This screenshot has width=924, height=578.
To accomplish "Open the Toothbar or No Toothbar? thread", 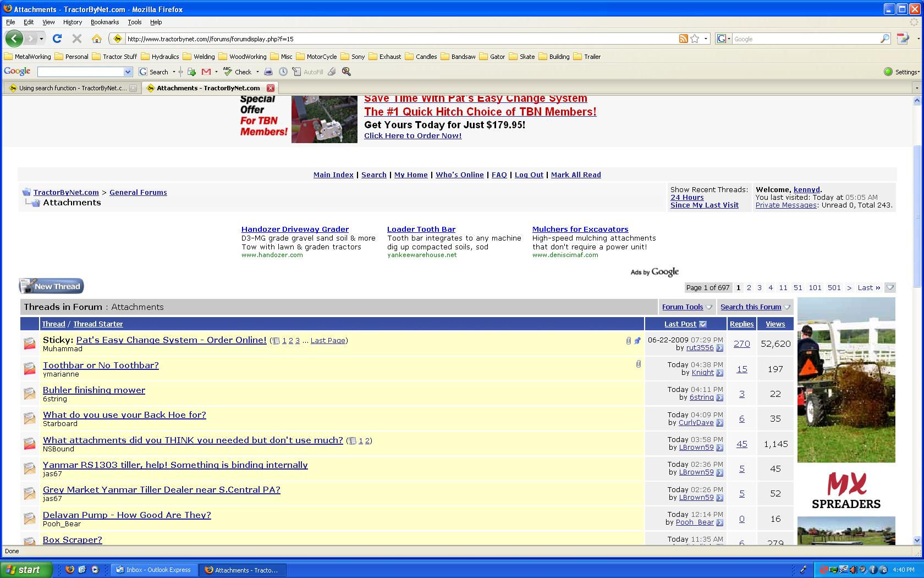I will tap(101, 366).
